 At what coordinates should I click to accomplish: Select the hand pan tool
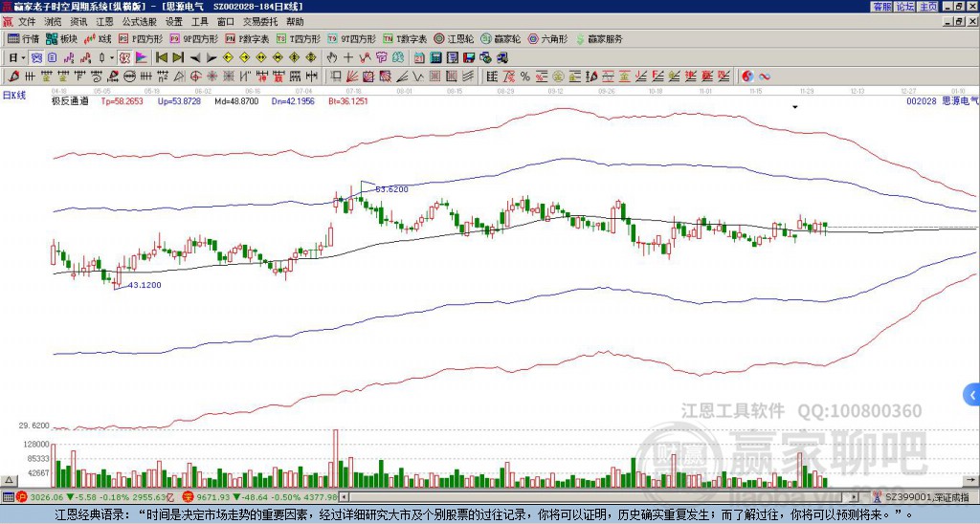332,58
